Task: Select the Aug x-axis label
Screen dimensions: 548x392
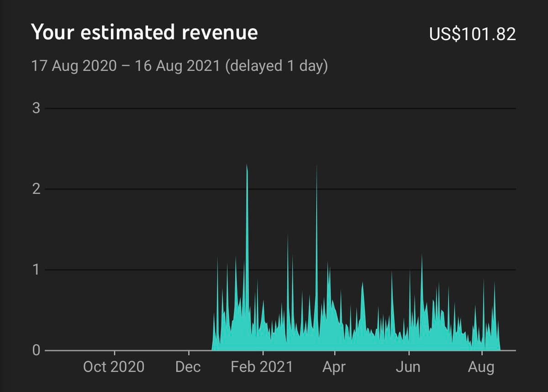Action: tap(482, 366)
